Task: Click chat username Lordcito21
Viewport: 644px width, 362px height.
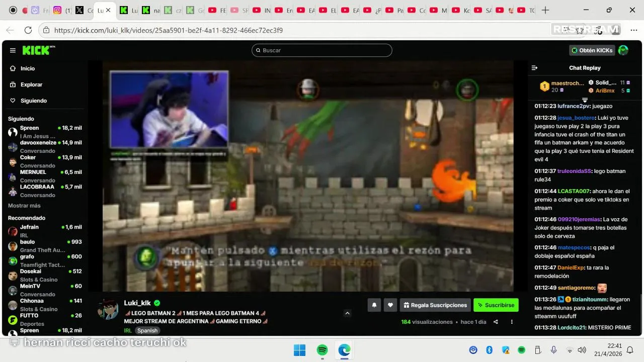Action: 571,327
